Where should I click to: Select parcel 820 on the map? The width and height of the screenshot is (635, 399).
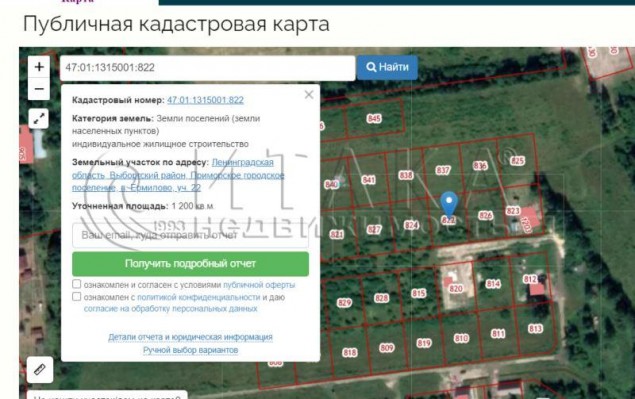coord(456,288)
